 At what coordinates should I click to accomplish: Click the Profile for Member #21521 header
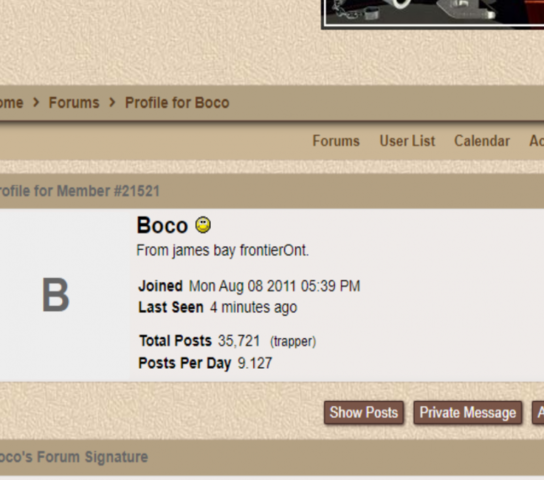coord(79,191)
